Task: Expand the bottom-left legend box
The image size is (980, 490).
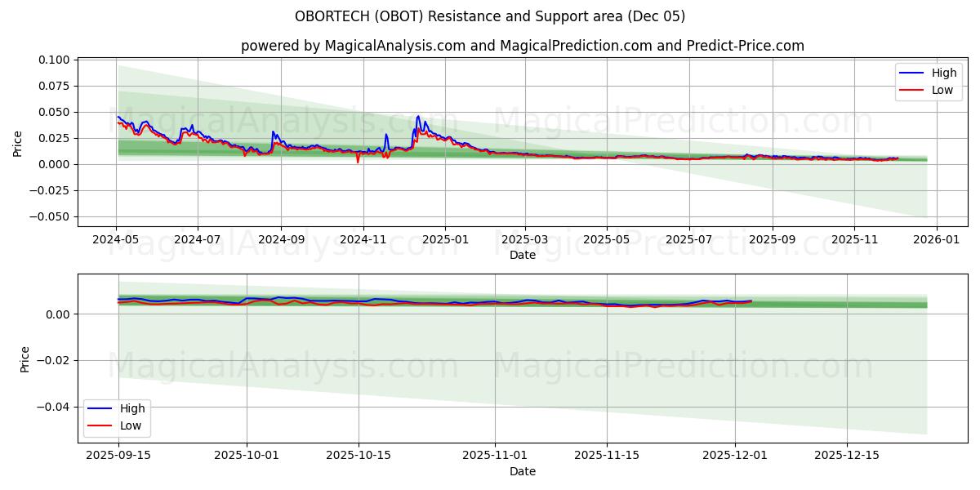Action: click(118, 416)
